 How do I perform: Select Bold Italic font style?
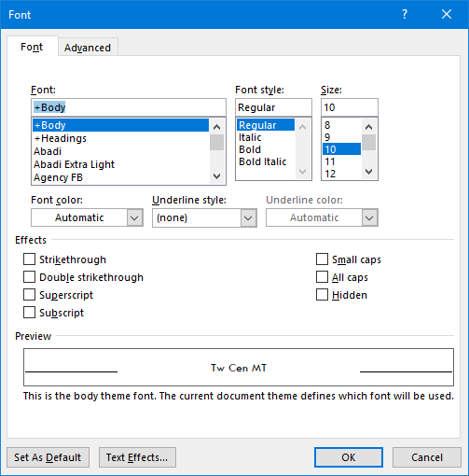[x=266, y=161]
